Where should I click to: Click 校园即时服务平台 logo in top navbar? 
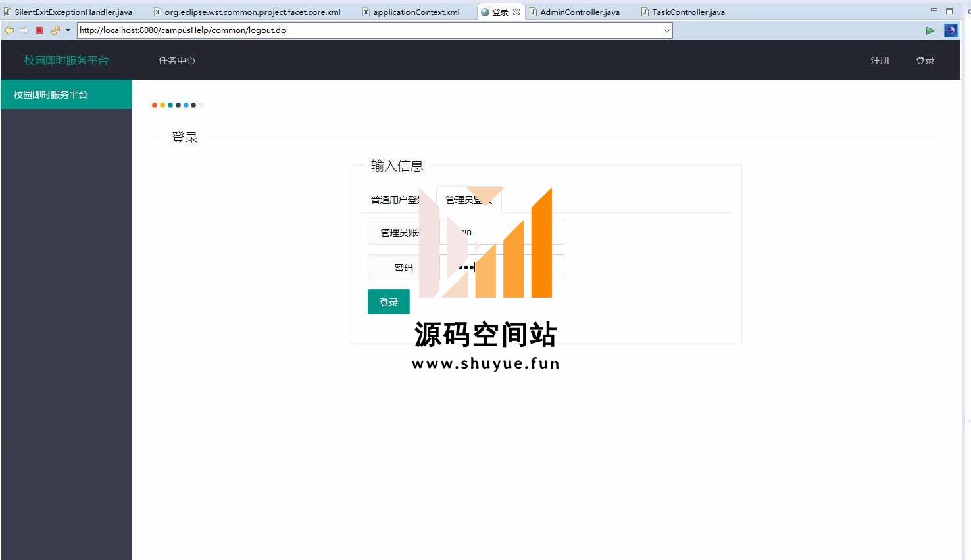point(66,60)
